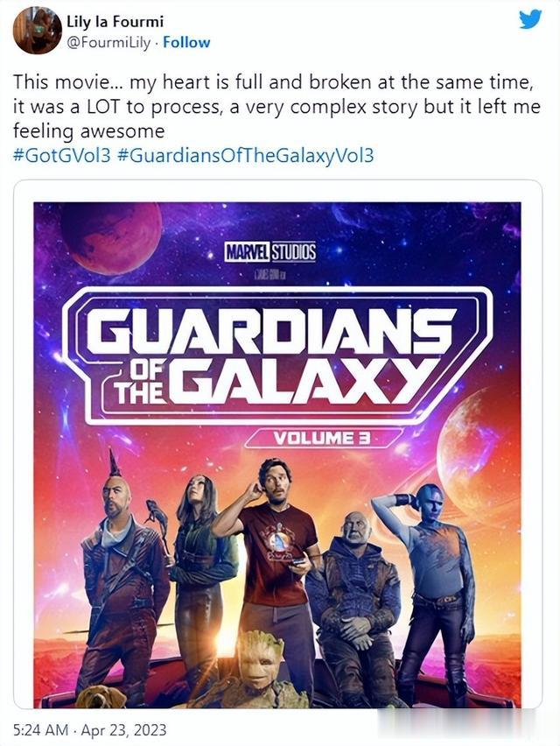The height and width of the screenshot is (746, 560).
Task: Follow the @FourmiLily account
Action: (186, 42)
